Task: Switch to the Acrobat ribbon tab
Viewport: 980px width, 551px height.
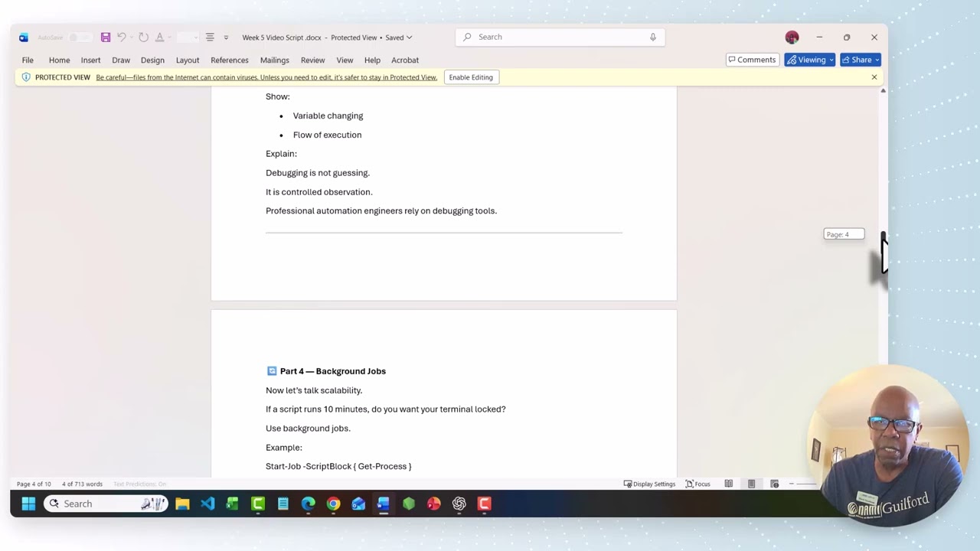Action: point(405,60)
